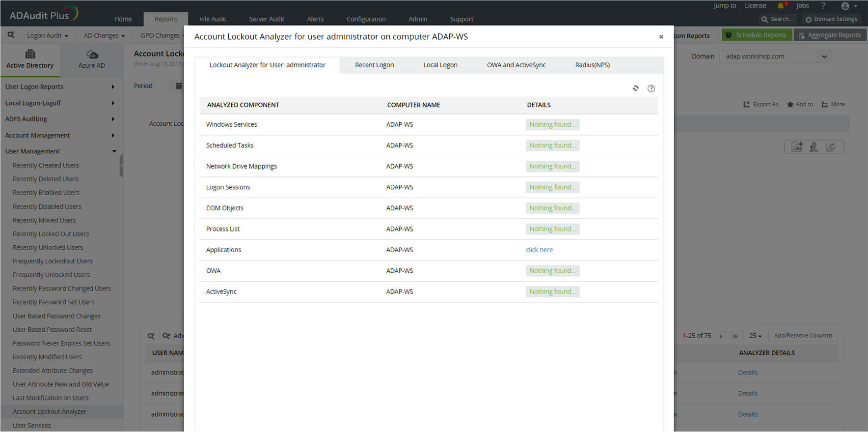The height and width of the screenshot is (432, 868).
Task: Open Recently Created Users report
Action: (46, 165)
